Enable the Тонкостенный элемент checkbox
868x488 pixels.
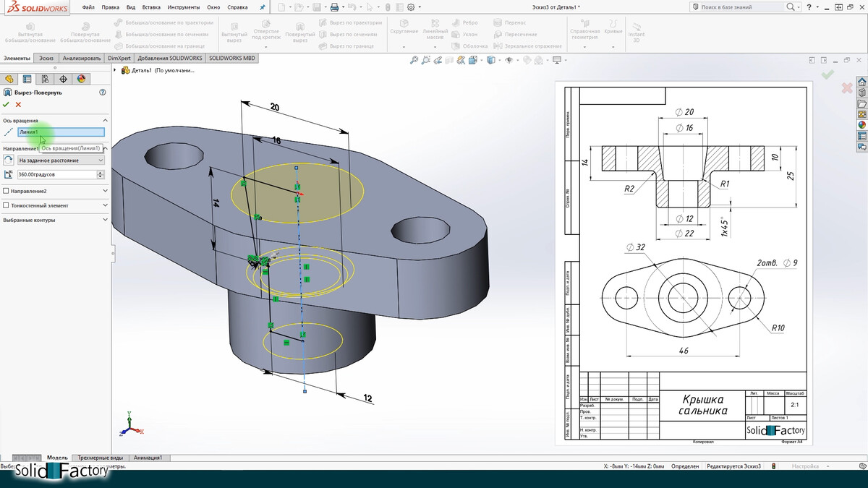point(7,205)
